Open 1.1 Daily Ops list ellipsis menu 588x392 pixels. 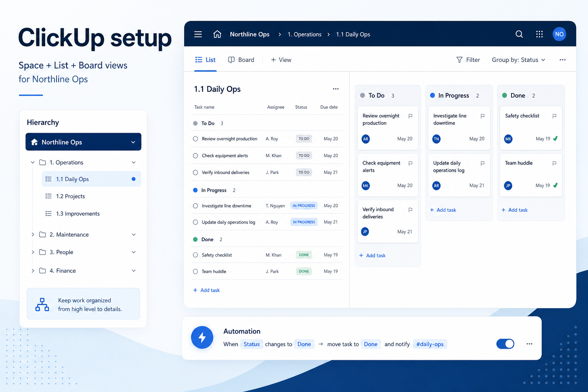[336, 89]
